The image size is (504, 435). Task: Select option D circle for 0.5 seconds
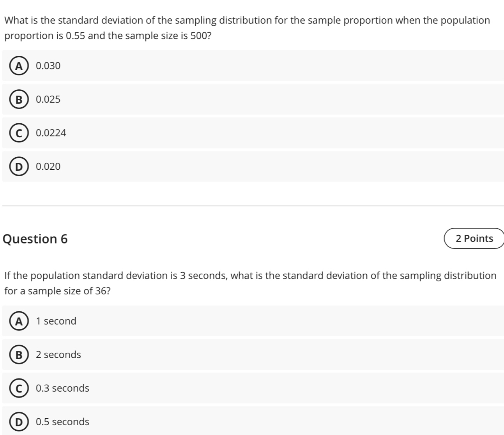point(18,422)
